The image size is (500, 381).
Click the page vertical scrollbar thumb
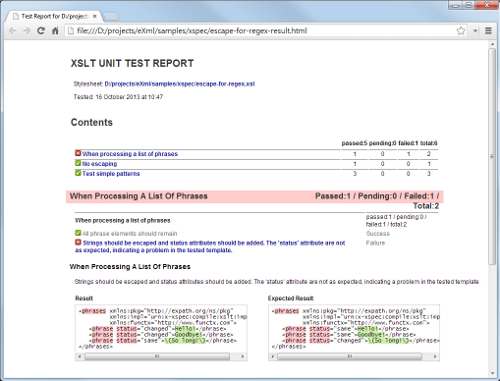tap(492, 156)
